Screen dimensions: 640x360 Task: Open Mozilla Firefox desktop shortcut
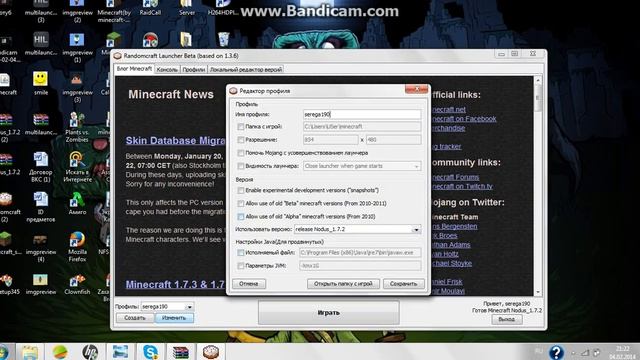pyautogui.click(x=77, y=246)
